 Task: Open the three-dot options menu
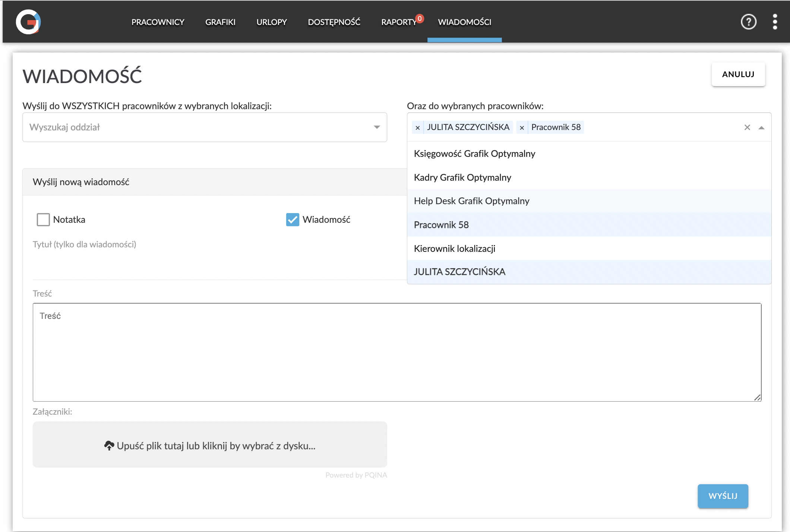point(775,22)
